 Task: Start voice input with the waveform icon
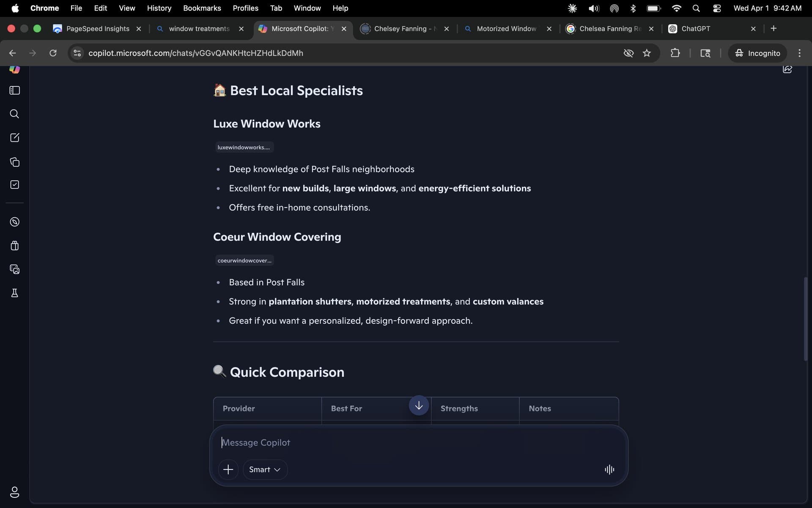click(x=609, y=469)
